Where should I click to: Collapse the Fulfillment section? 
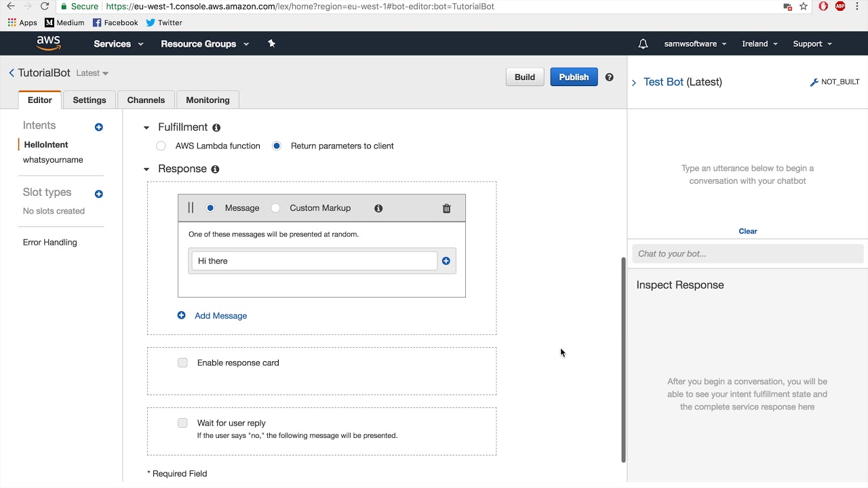coord(146,127)
